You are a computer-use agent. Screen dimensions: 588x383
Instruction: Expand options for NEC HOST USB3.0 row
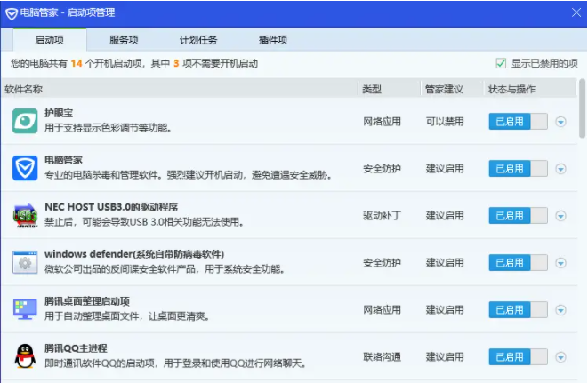560,216
